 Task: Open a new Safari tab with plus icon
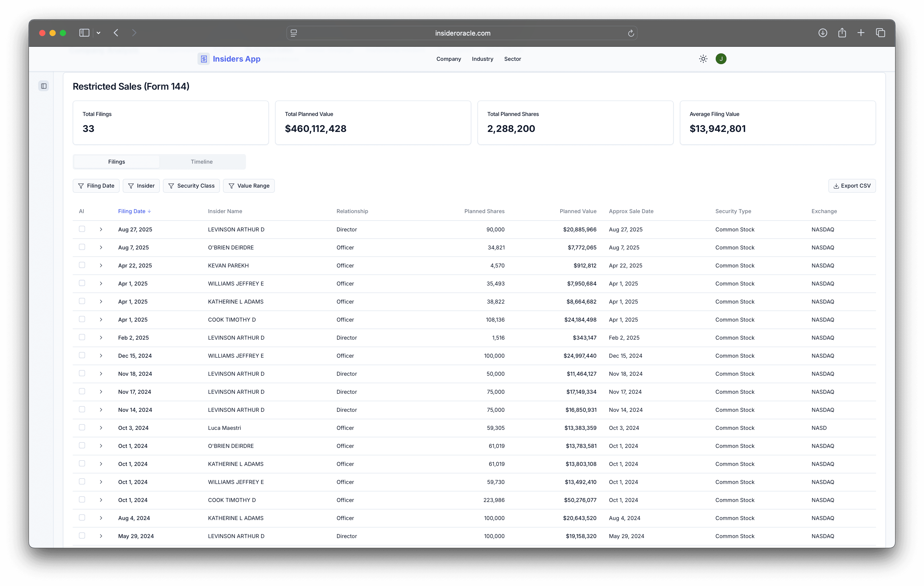(861, 33)
